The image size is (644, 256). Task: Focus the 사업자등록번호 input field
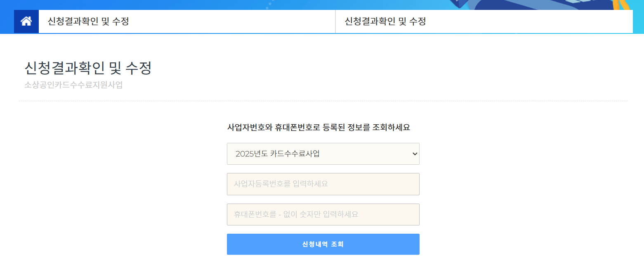point(323,184)
